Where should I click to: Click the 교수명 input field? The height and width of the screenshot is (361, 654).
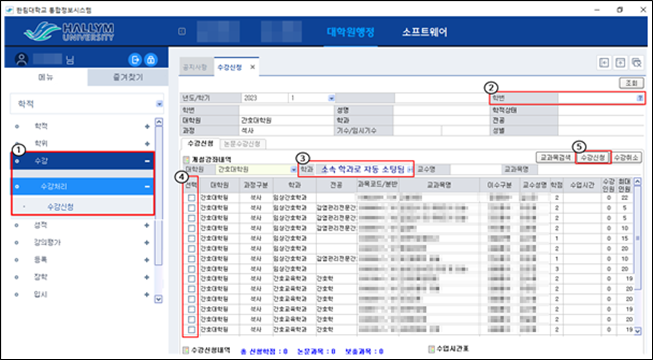tap(475, 170)
